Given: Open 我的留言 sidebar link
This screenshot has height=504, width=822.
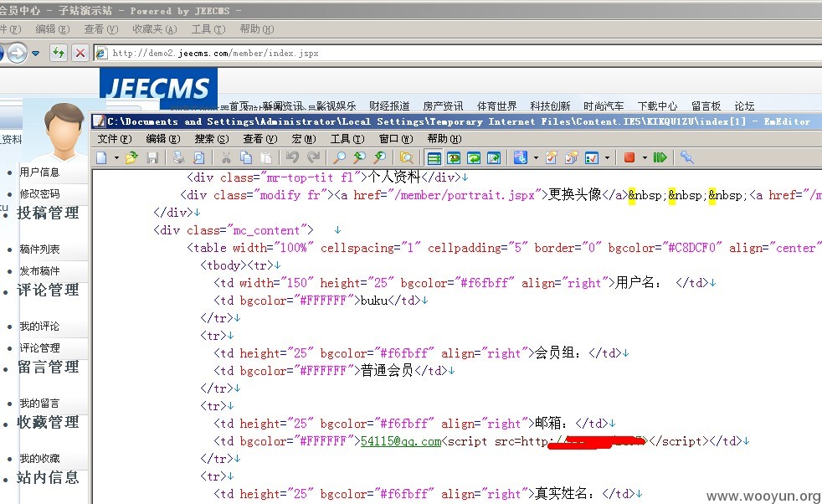Looking at the screenshot, I should click(39, 404).
